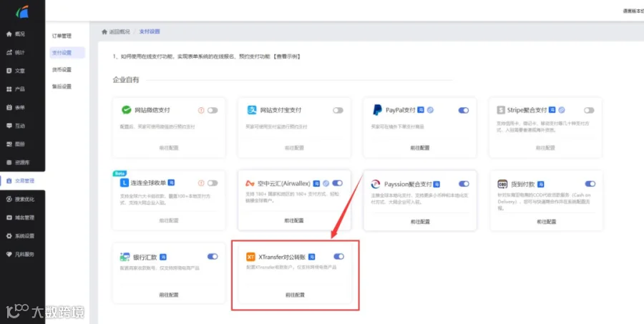The width and height of the screenshot is (644, 324).
Task: Open the 互动 chat icon in sidebar
Action: [x=9, y=126]
